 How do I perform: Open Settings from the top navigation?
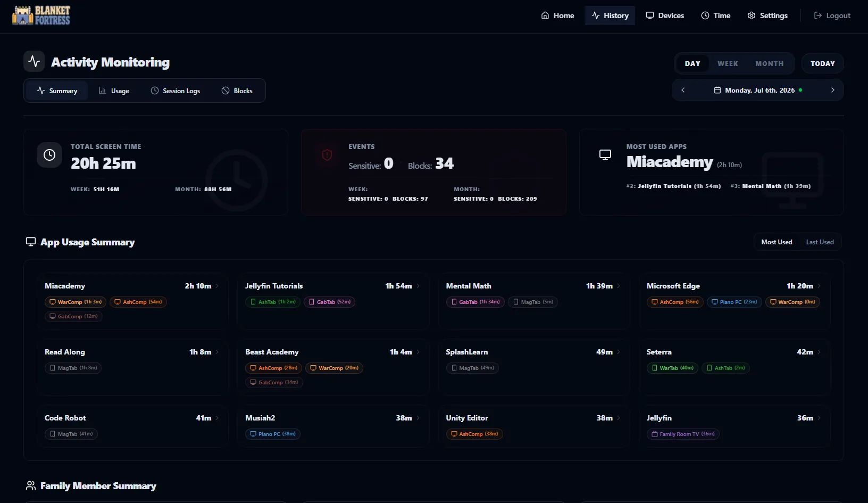tap(767, 15)
